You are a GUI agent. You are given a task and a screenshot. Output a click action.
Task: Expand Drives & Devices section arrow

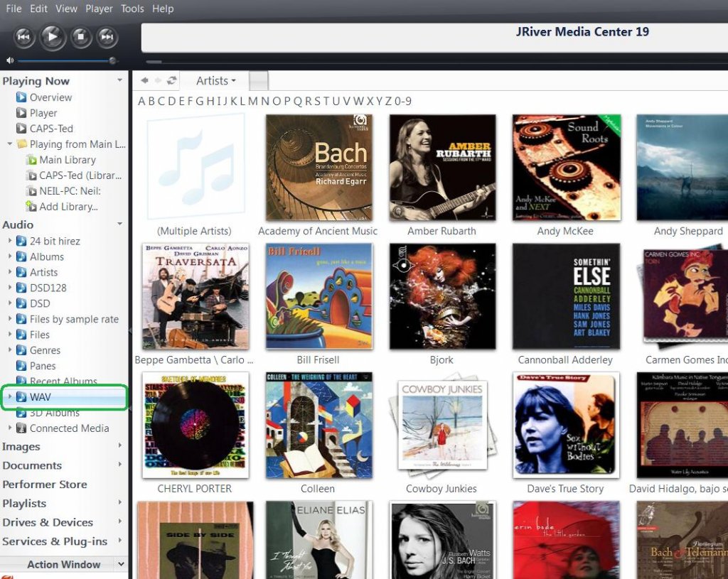[119, 521]
